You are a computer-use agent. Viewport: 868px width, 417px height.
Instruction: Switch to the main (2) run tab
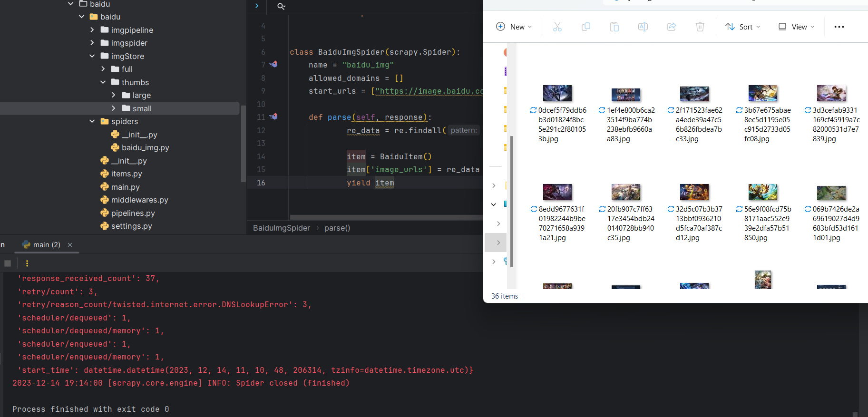[x=47, y=245]
